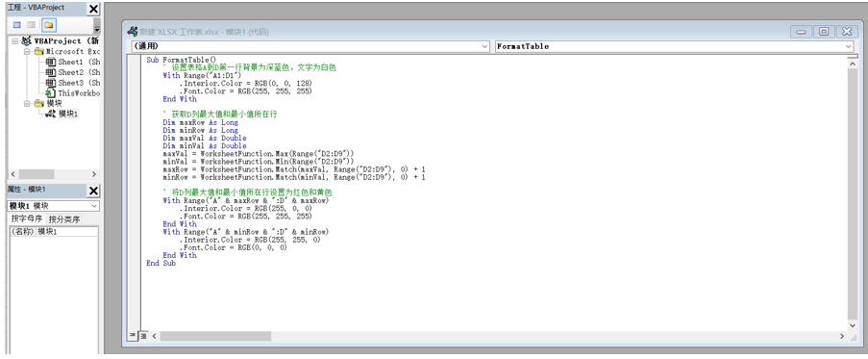Click the Dim maxRow As Long line
868x359 pixels.
[x=200, y=122]
